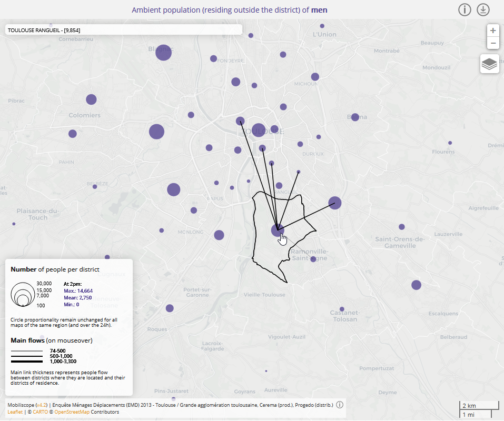This screenshot has height=421, width=504.
Task: Click the 'Max.: 14,664' legend value
Action: 78,290
